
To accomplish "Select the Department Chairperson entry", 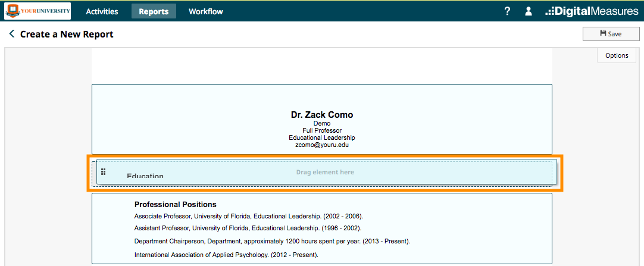I will click(x=273, y=242).
